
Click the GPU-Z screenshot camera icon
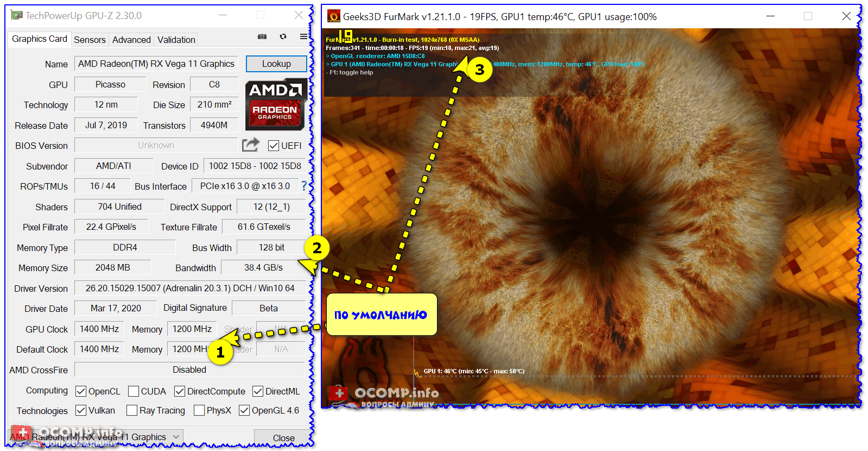262,36
